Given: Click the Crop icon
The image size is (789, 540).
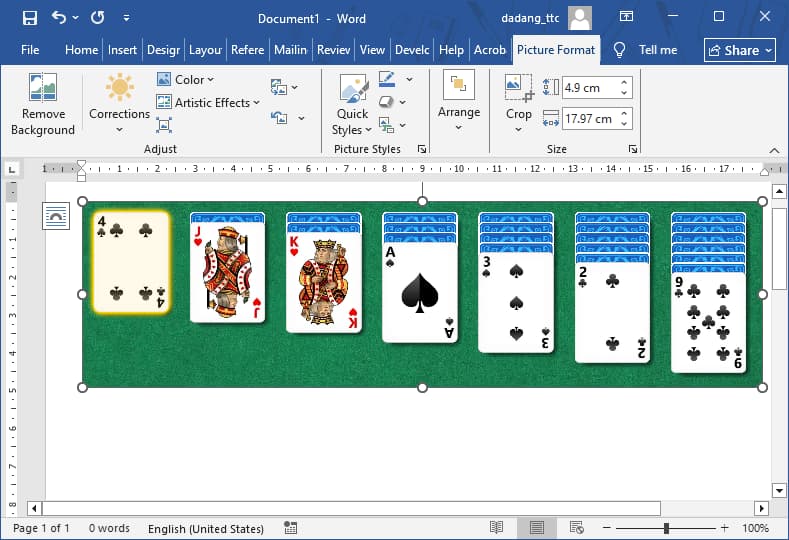Looking at the screenshot, I should (518, 88).
